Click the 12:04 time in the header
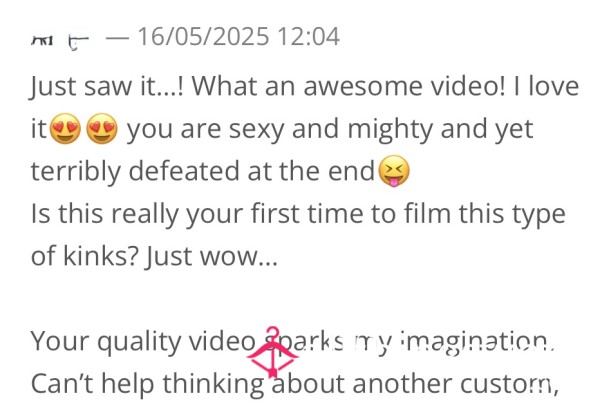The image size is (600, 407). point(308,37)
